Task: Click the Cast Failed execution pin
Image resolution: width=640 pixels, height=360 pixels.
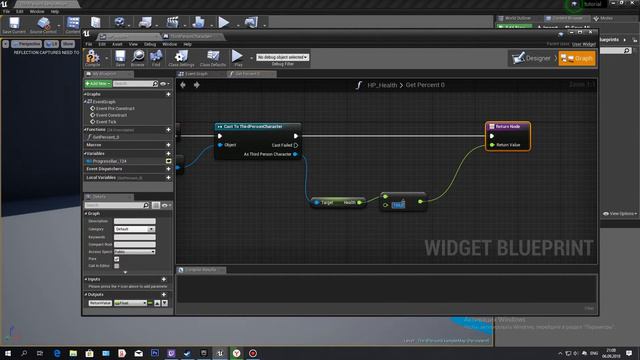Action: pyautogui.click(x=296, y=145)
